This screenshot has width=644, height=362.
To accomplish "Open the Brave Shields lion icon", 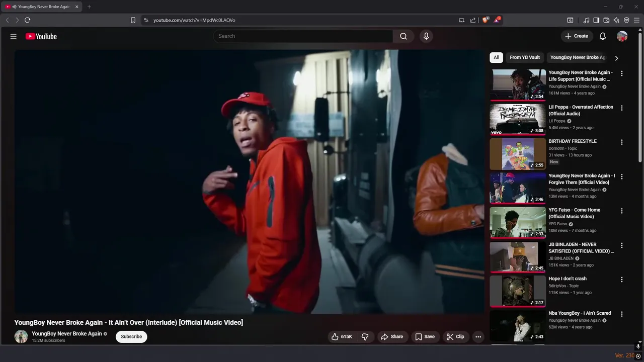I will [x=486, y=20].
